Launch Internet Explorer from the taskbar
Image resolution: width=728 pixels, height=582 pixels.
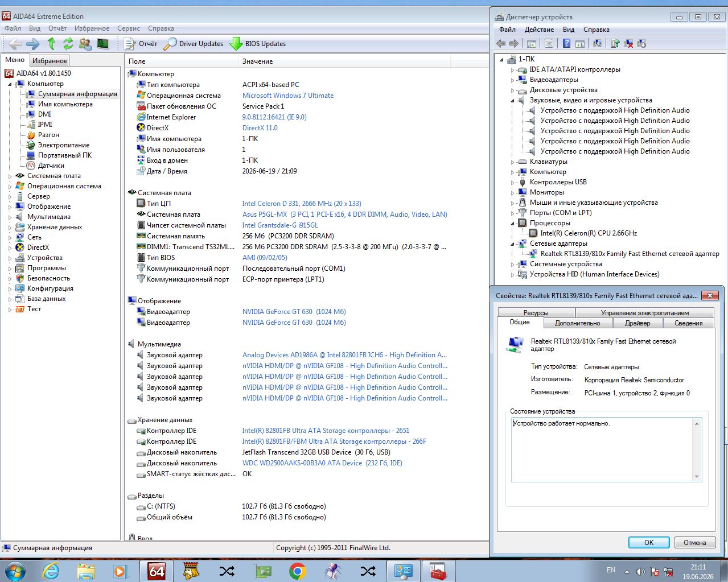(x=51, y=571)
